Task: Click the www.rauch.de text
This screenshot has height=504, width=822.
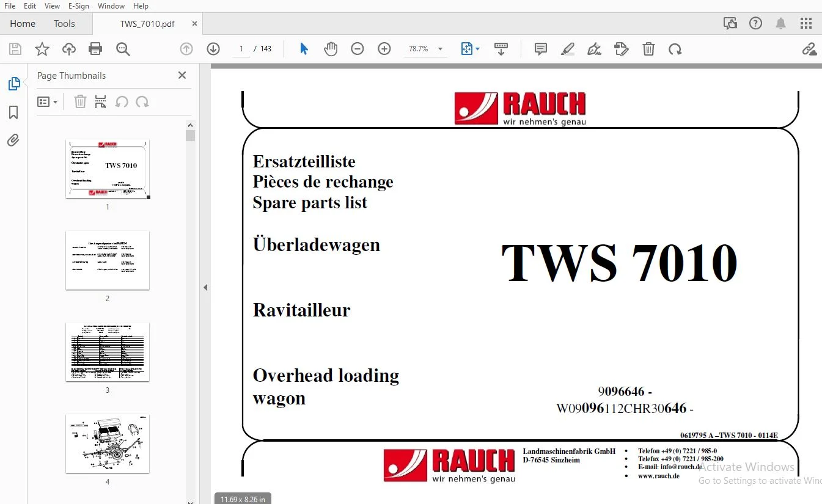Action: pos(659,476)
